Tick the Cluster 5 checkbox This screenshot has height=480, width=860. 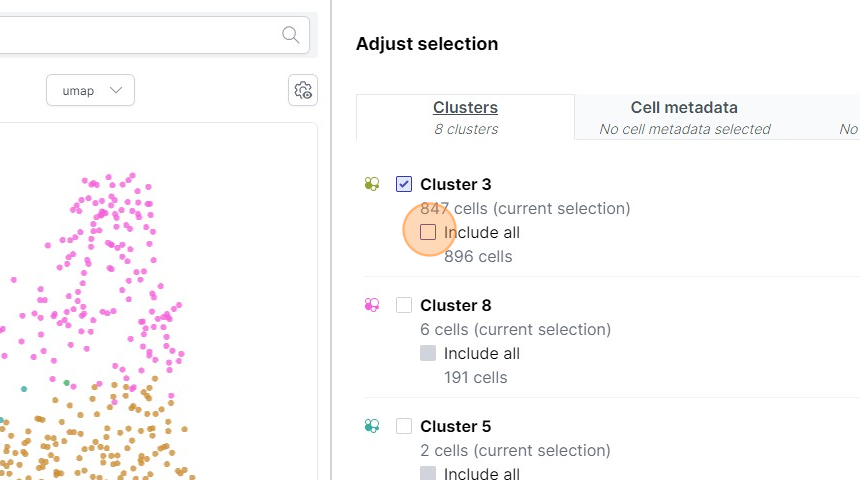click(x=404, y=426)
